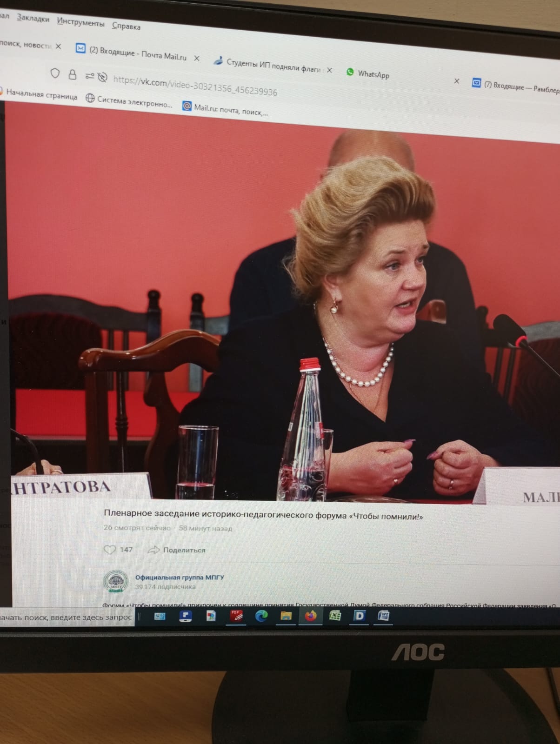Image resolution: width=560 pixels, height=744 pixels.
Task: Open the Официальная группа МПГУ link
Action: 180,577
